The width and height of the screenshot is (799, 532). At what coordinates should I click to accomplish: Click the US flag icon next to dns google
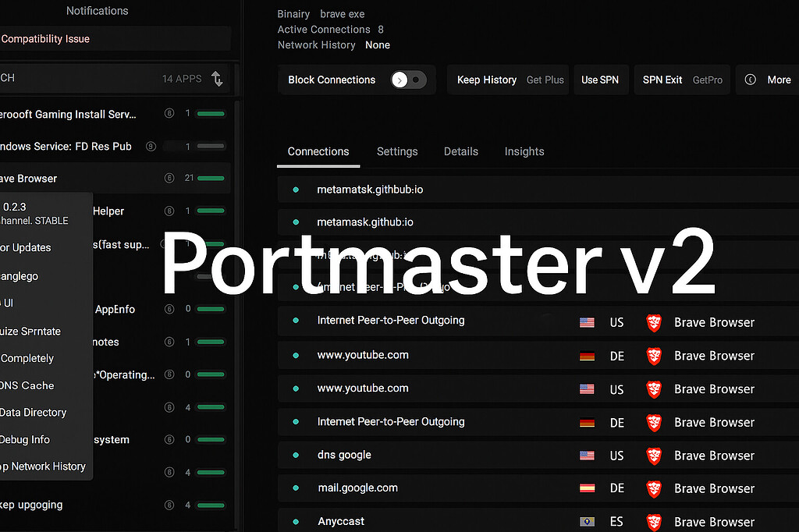click(586, 455)
